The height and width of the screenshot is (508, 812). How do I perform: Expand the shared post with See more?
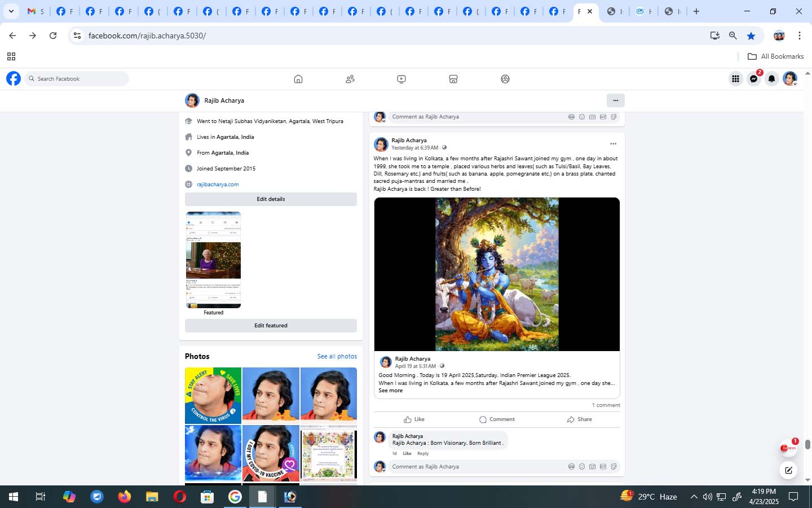pyautogui.click(x=391, y=391)
